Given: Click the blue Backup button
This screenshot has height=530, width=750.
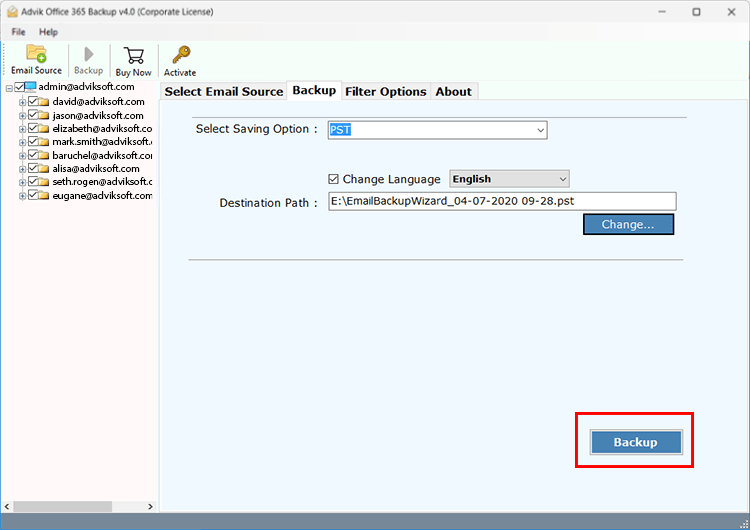Looking at the screenshot, I should 636,442.
